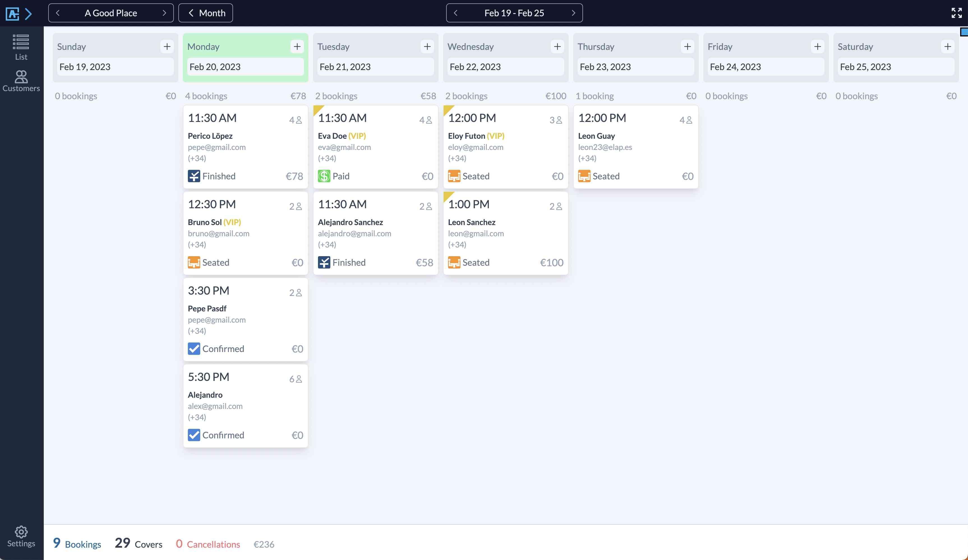The height and width of the screenshot is (560, 968).
Task: Open the Feb 23, 2023 date field
Action: (636, 67)
